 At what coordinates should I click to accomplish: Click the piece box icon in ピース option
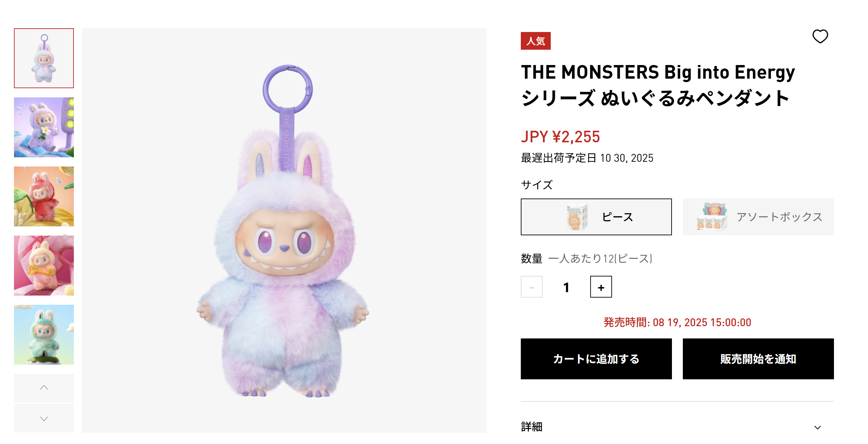click(577, 217)
